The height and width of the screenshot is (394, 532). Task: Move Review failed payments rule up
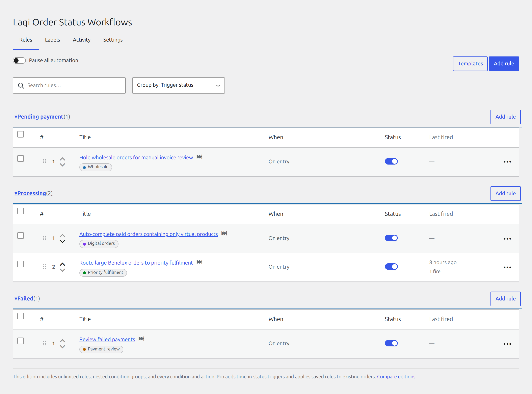click(62, 341)
